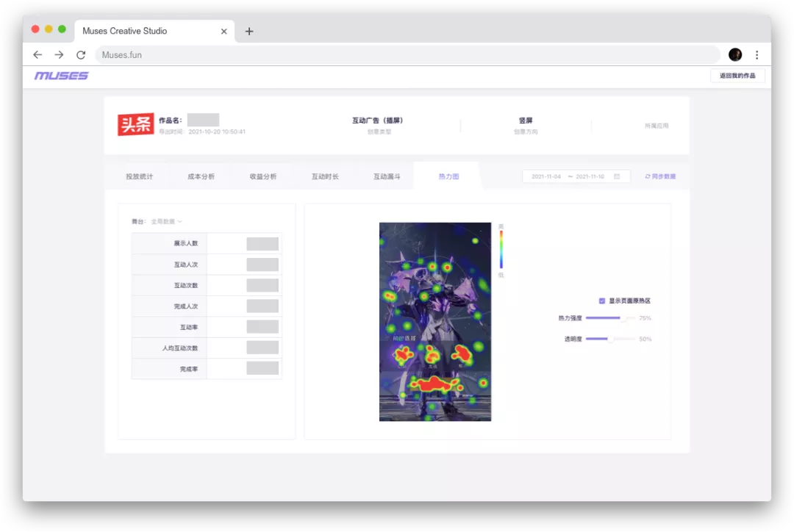Switch to the 互动漏斗 tab

point(387,176)
